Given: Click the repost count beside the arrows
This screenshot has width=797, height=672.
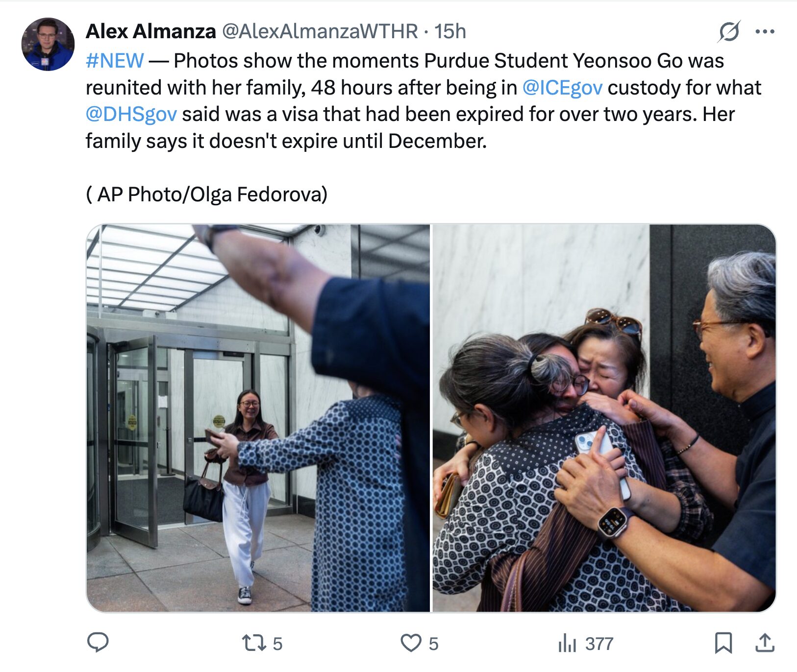Looking at the screenshot, I should (x=277, y=644).
